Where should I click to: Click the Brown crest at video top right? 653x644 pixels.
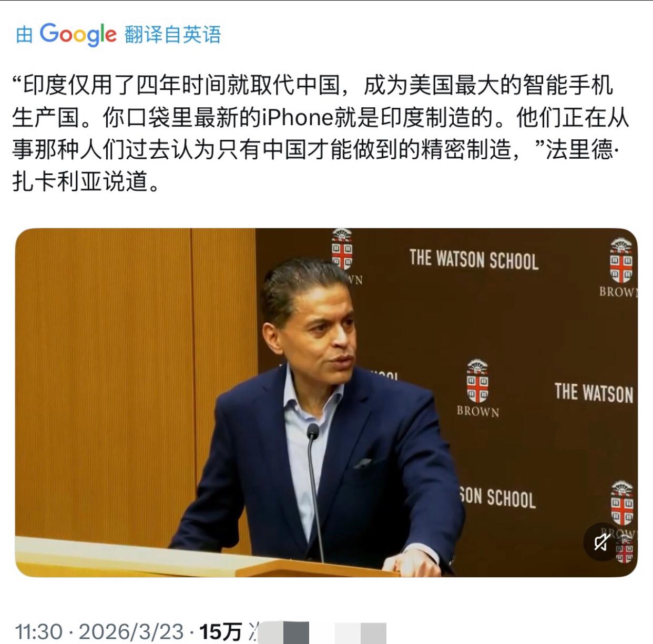(621, 260)
